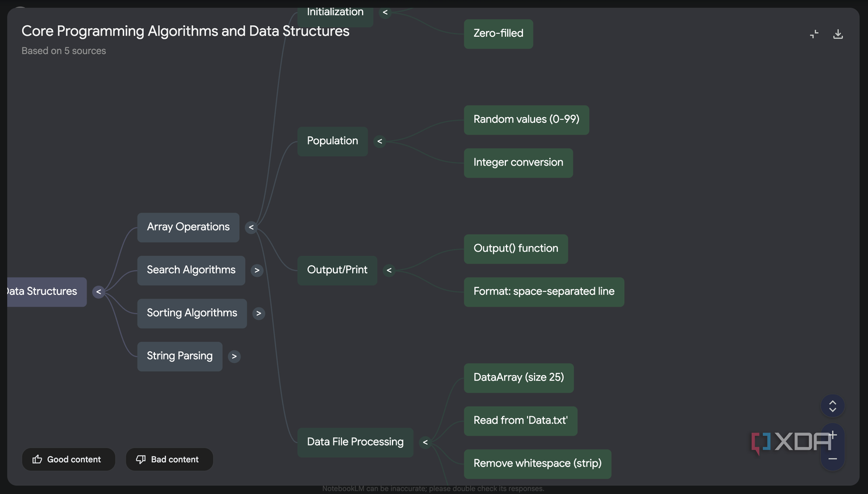Click the Output() function node
The width and height of the screenshot is (868, 494).
pos(516,249)
